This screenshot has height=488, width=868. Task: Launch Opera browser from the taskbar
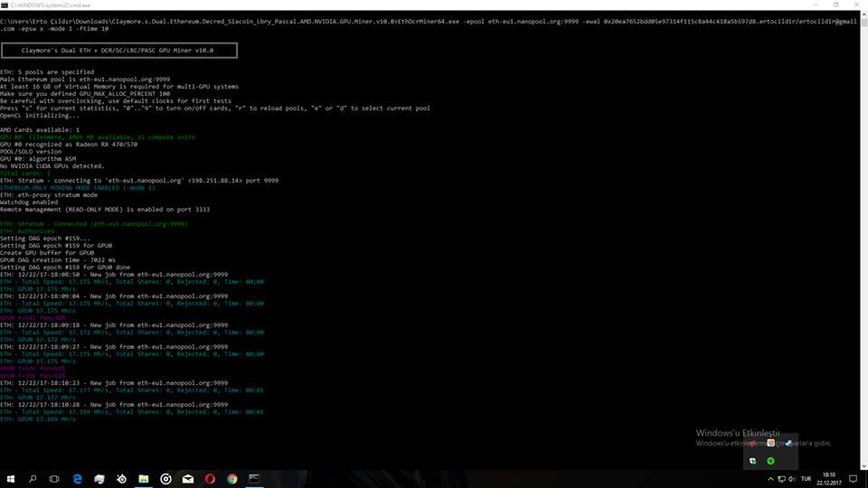(210, 479)
